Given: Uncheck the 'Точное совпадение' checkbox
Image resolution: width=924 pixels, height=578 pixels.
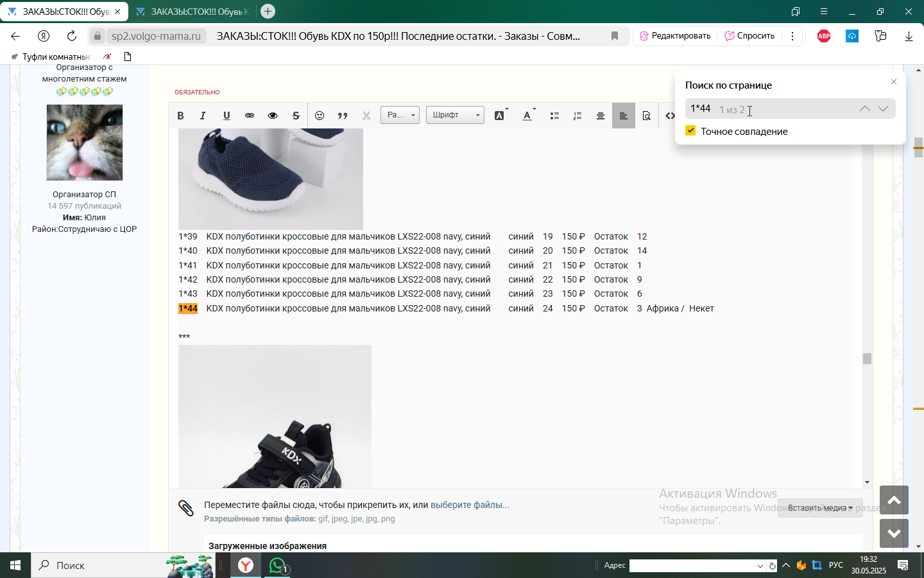Looking at the screenshot, I should pyautogui.click(x=690, y=131).
